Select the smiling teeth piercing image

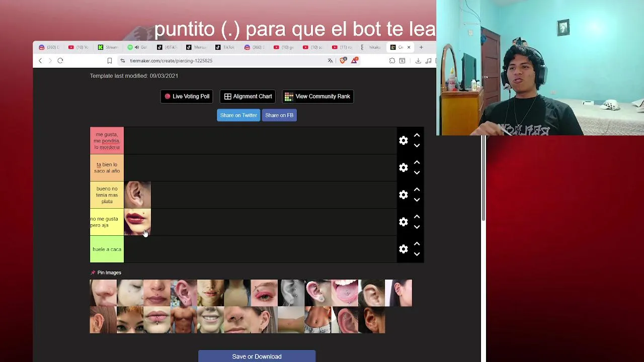coord(210,320)
